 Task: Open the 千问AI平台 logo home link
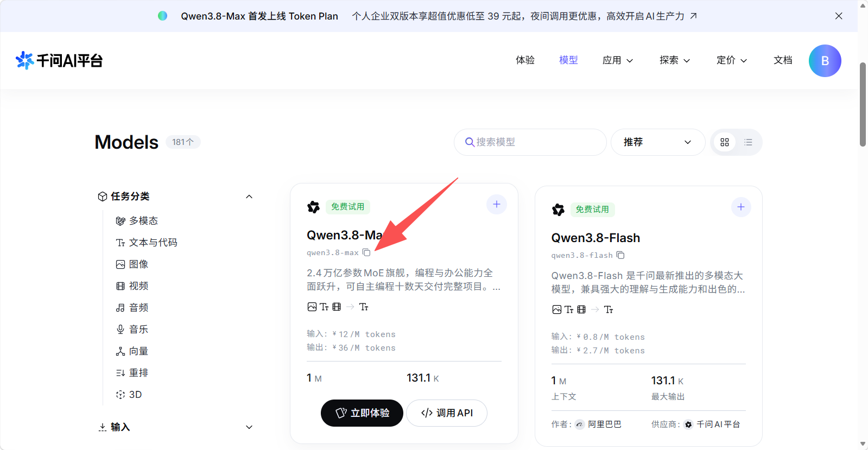pyautogui.click(x=59, y=60)
